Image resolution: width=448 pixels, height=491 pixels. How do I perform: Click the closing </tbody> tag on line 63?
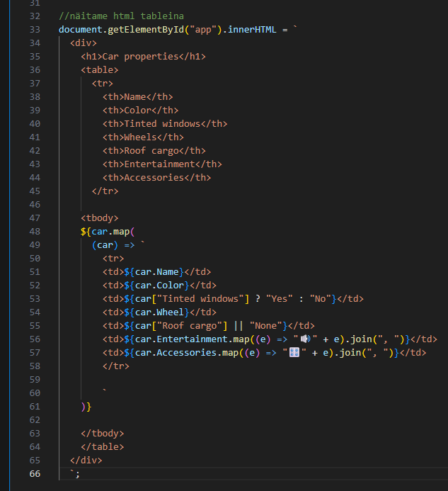tap(103, 434)
